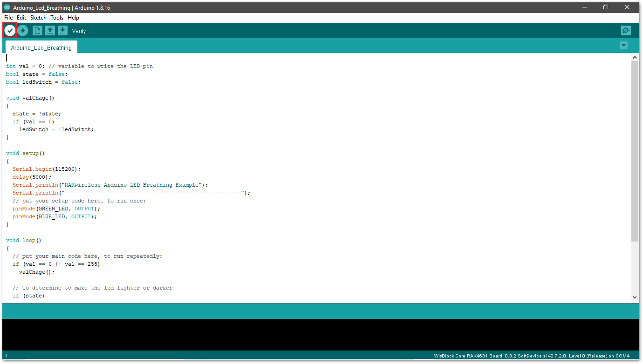Click 'delay(5000);' line
Image resolution: width=643 pixels, height=364 pixels.
click(x=32, y=177)
